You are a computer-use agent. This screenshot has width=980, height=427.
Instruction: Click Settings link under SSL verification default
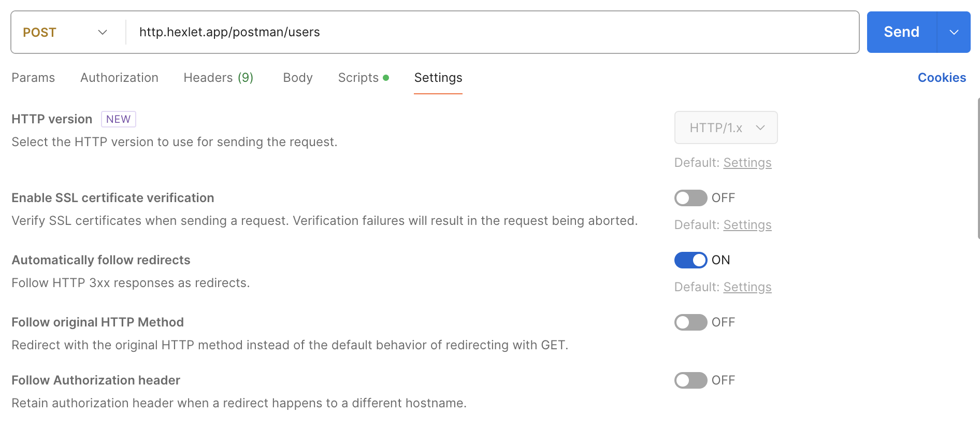pos(747,225)
